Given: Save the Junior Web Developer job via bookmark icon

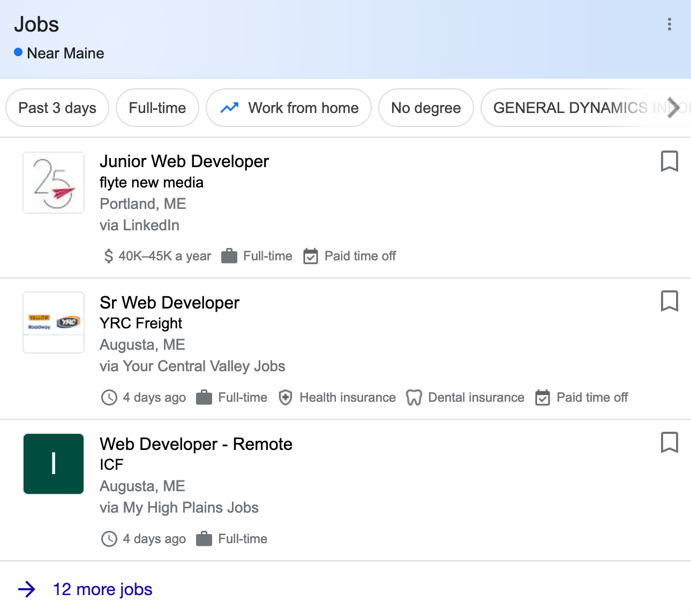Looking at the screenshot, I should coord(669,161).
